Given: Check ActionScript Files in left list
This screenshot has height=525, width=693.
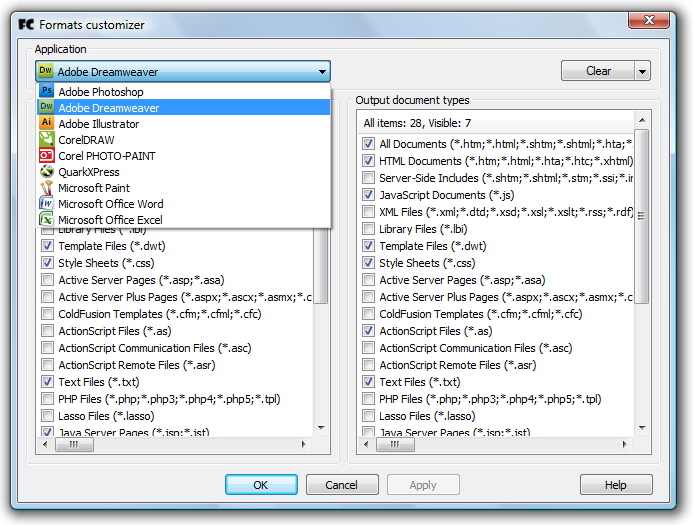Looking at the screenshot, I should click(x=47, y=331).
